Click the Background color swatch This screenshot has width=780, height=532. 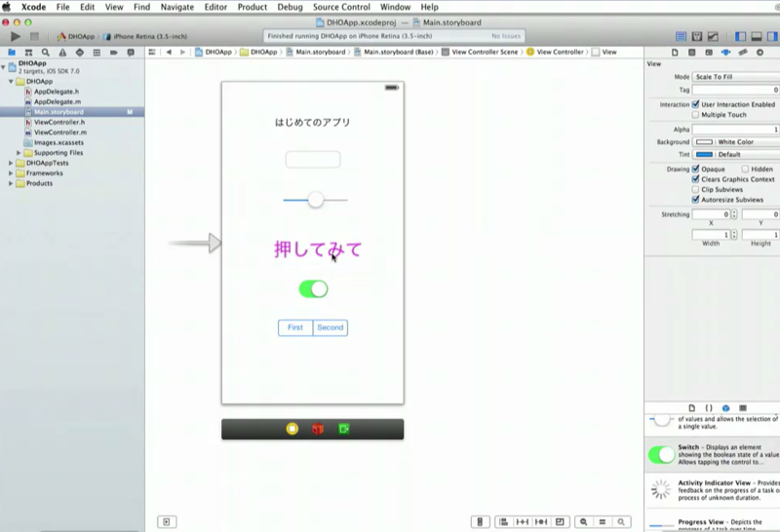point(704,141)
